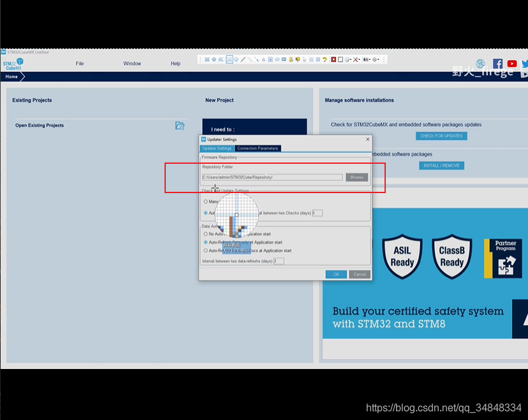Select Auto-Refresh Data and Docs at Application start
This screenshot has width=528, height=420.
click(x=206, y=250)
